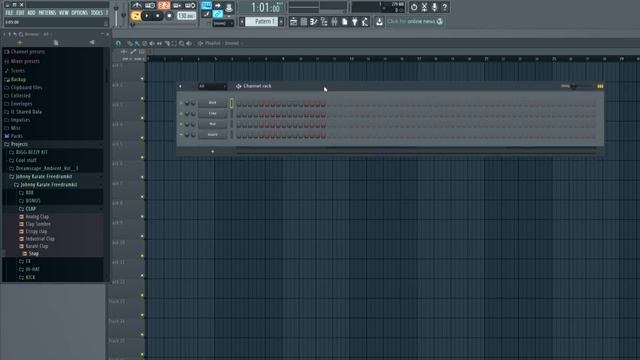Open the FILE menu

[x=9, y=13]
